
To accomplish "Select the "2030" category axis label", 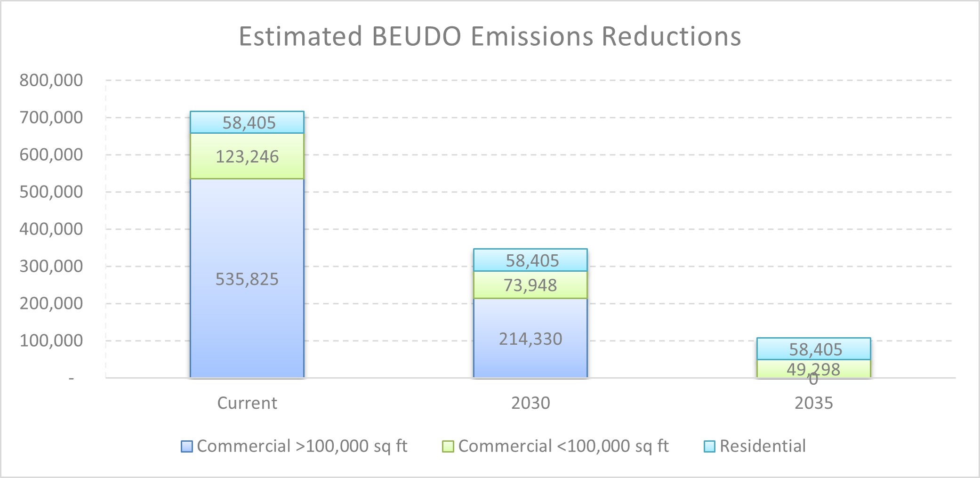I will 530,403.
